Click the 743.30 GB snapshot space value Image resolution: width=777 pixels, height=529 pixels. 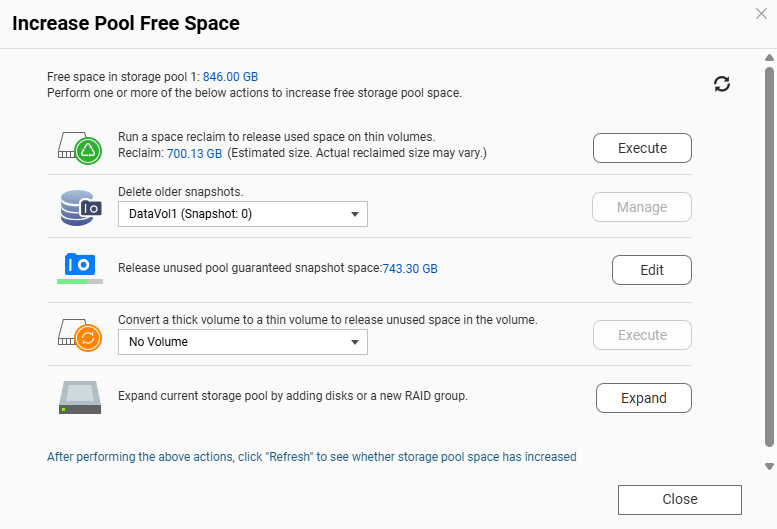click(x=410, y=269)
